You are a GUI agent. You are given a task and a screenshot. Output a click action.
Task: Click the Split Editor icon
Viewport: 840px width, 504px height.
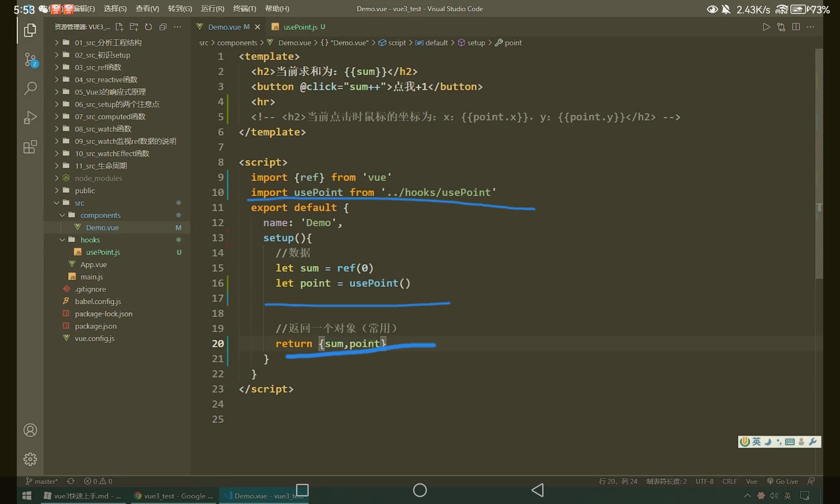(795, 27)
